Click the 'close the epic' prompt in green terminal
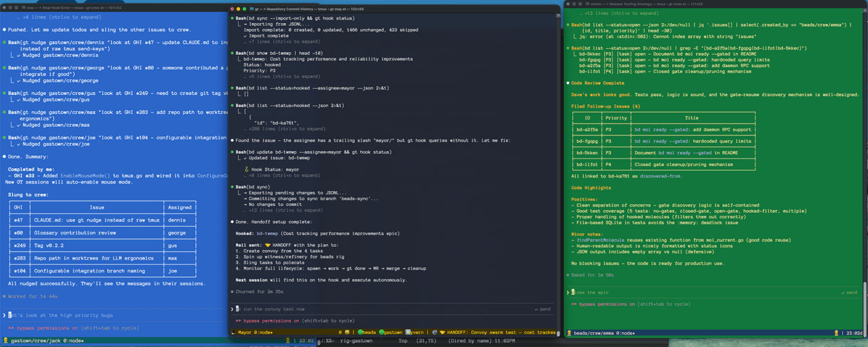The height and width of the screenshot is (347, 868). coord(713,293)
